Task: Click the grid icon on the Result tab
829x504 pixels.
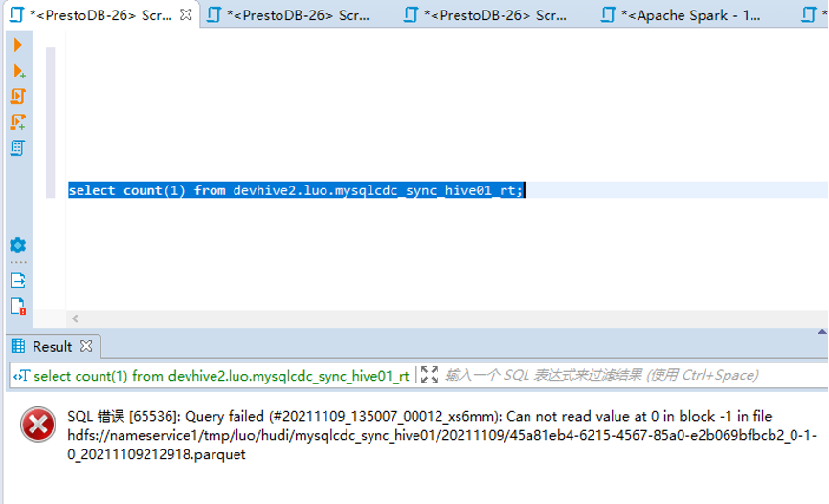Action: pos(18,346)
